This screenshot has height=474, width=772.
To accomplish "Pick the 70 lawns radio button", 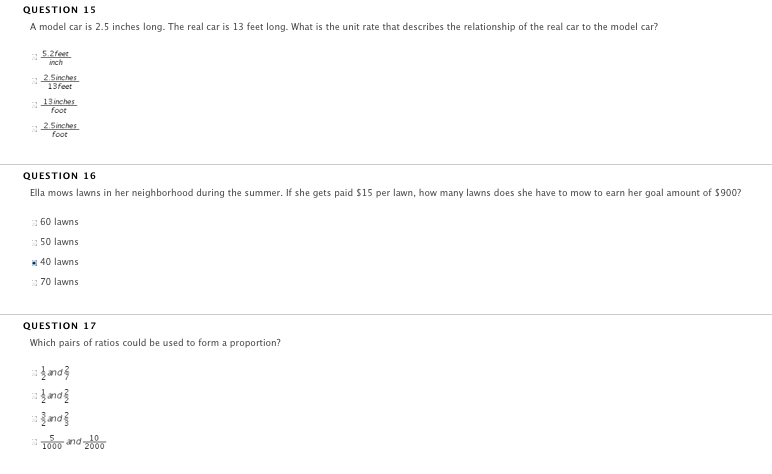I will (x=34, y=283).
